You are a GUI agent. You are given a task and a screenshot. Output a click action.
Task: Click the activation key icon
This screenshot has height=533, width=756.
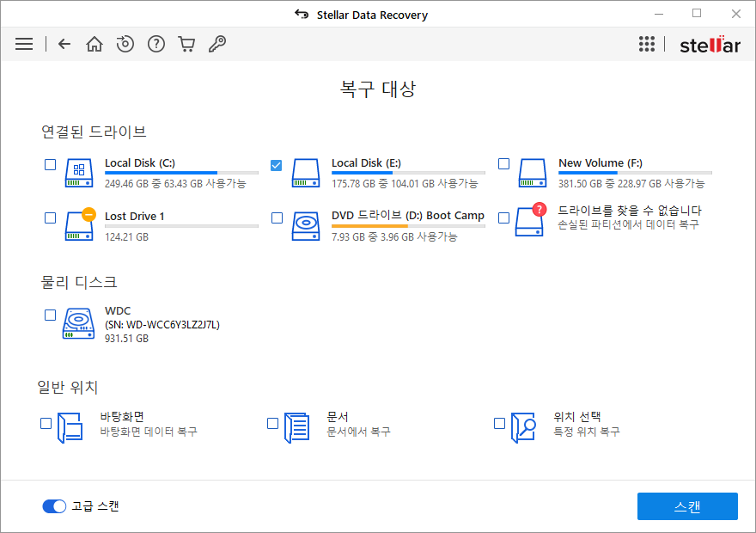point(217,44)
